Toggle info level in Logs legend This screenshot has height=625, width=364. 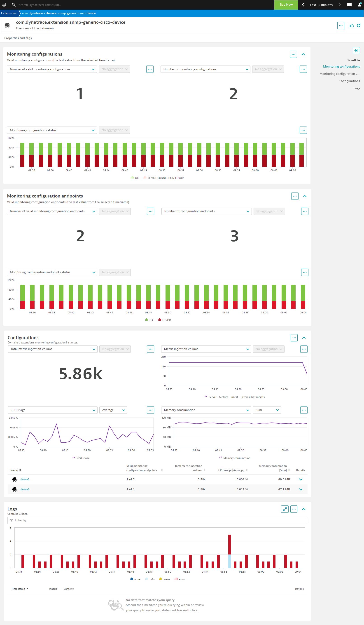[x=150, y=579]
